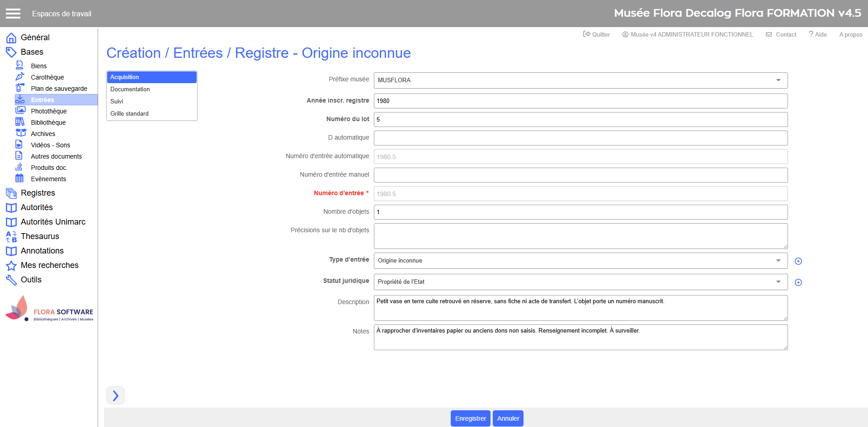
Task: Open the Type d'entrée dropdown
Action: tap(580, 261)
